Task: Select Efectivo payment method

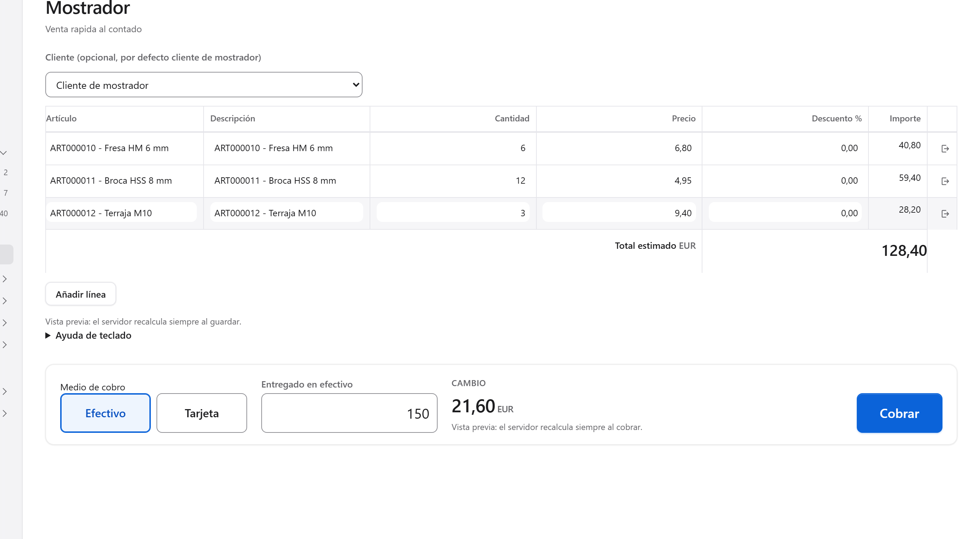Action: (x=106, y=413)
